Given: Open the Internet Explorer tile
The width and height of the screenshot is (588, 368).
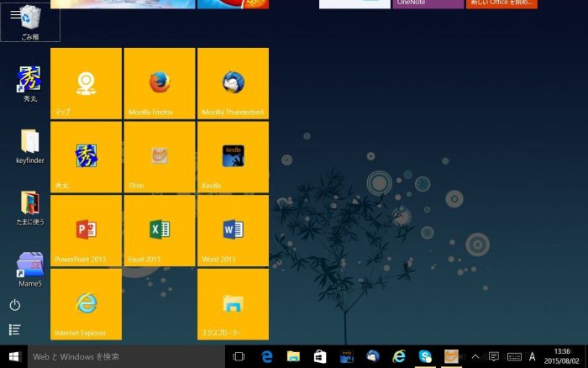Looking at the screenshot, I should pos(87,303).
